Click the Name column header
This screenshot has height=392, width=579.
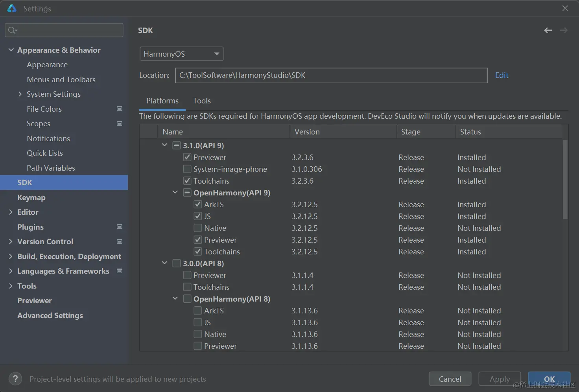pos(223,132)
